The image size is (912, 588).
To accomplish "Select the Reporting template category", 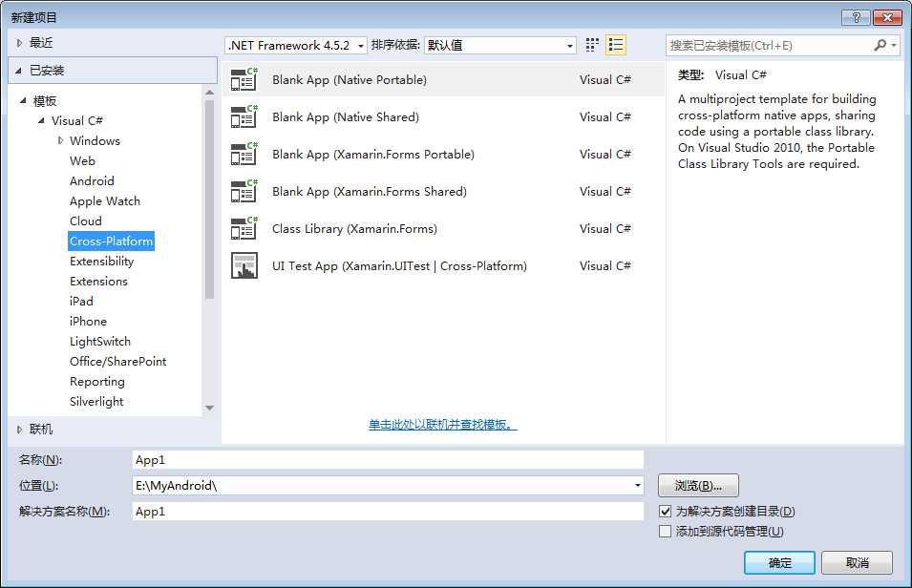I will [97, 382].
